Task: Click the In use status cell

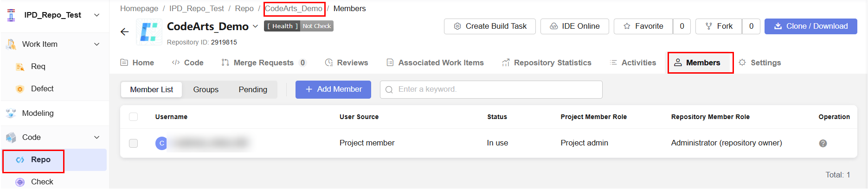Action: (x=497, y=143)
